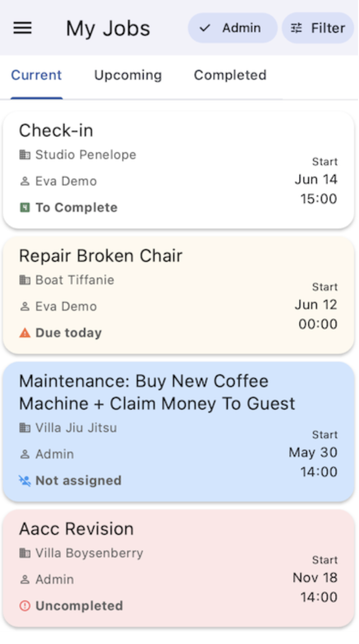Open the Maintenance coffee machine job

click(178, 392)
